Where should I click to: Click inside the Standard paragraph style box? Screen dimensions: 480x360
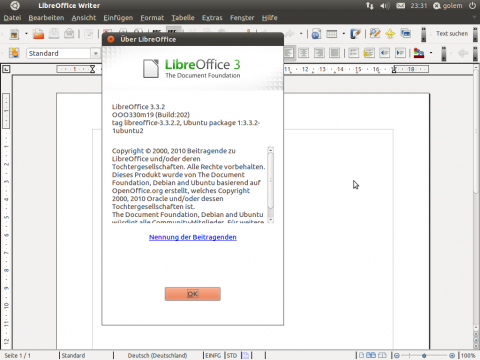click(x=59, y=53)
